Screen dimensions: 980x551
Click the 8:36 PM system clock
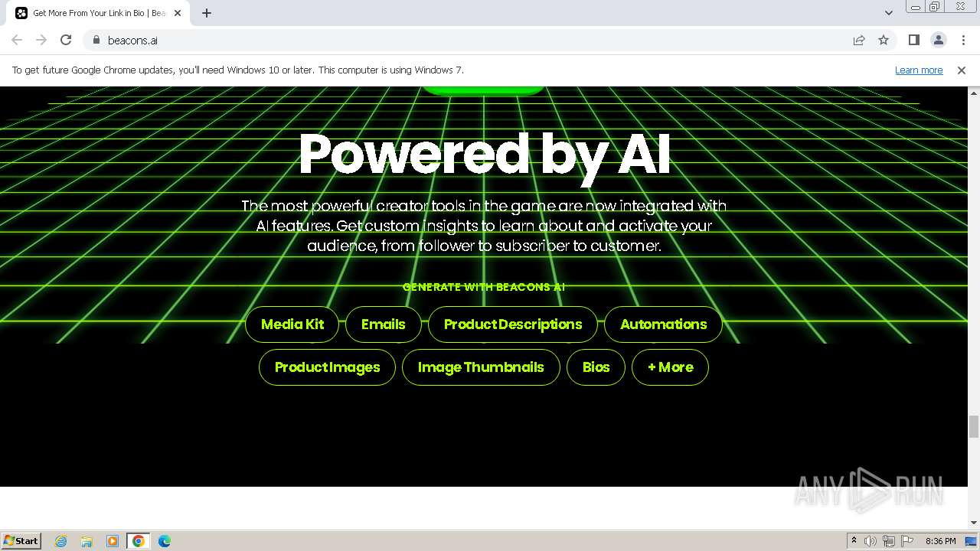coord(940,541)
